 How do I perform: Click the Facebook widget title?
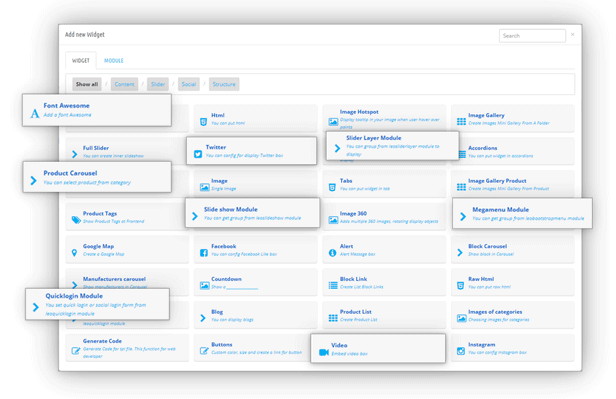pos(224,246)
